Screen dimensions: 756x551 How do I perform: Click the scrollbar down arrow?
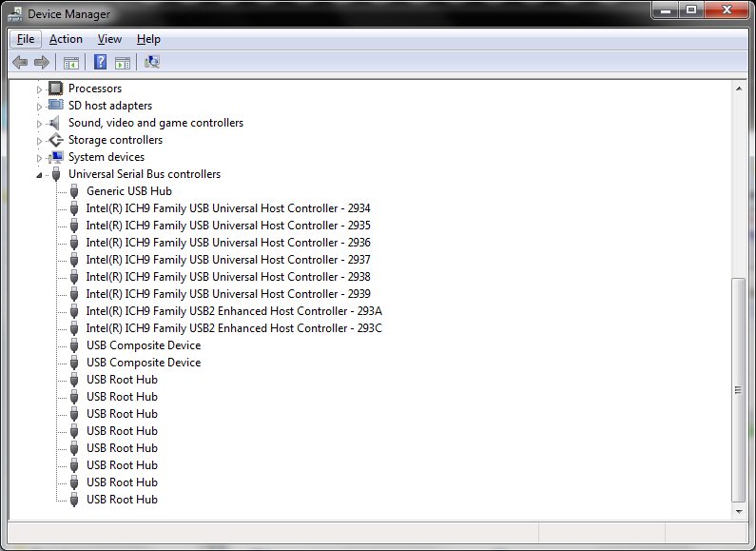tap(739, 511)
